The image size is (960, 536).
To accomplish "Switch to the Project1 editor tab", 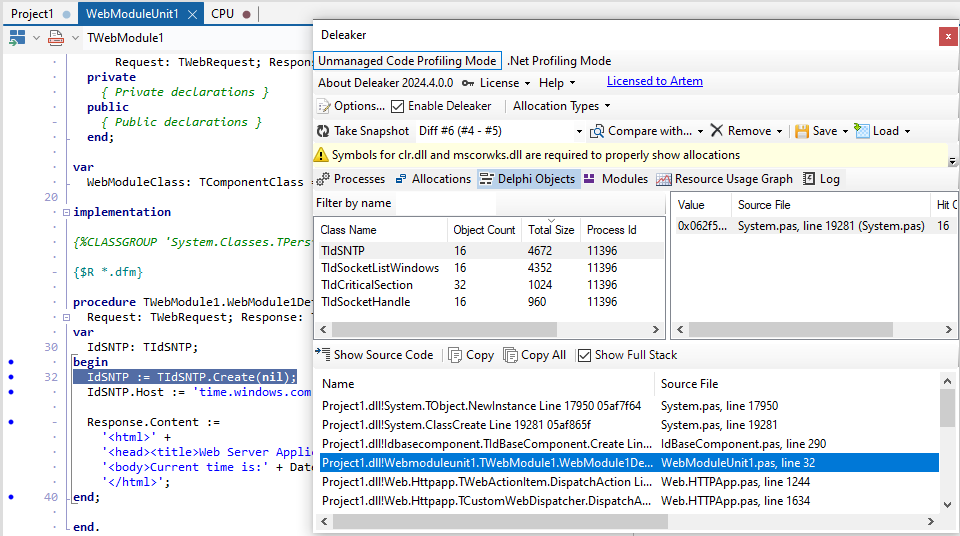I will [40, 13].
